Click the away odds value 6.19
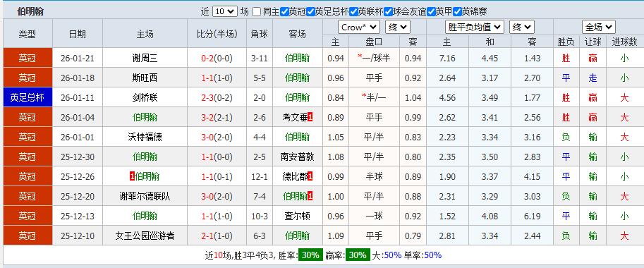 coord(533,216)
